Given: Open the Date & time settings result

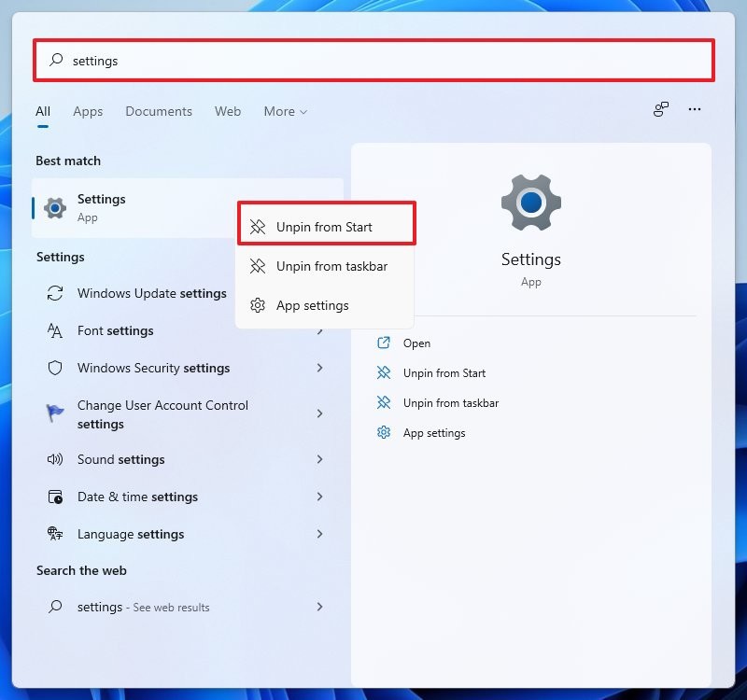Looking at the screenshot, I should pos(188,497).
